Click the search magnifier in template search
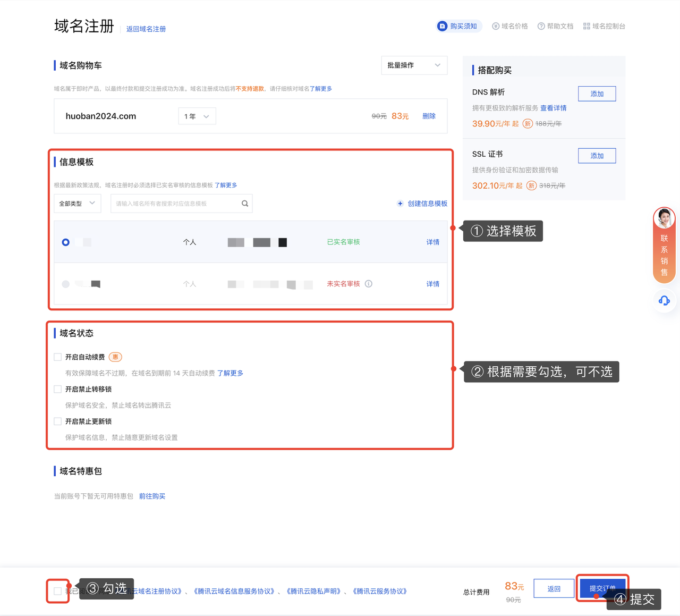The height and width of the screenshot is (616, 680). point(245,204)
